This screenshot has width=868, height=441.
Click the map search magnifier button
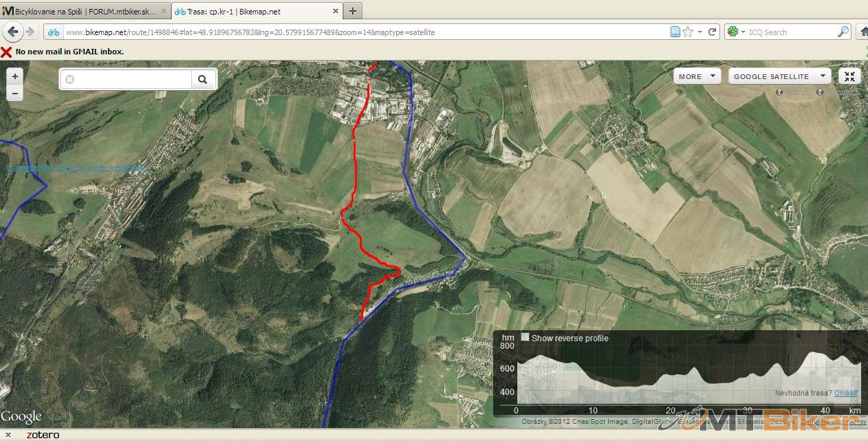pos(202,79)
